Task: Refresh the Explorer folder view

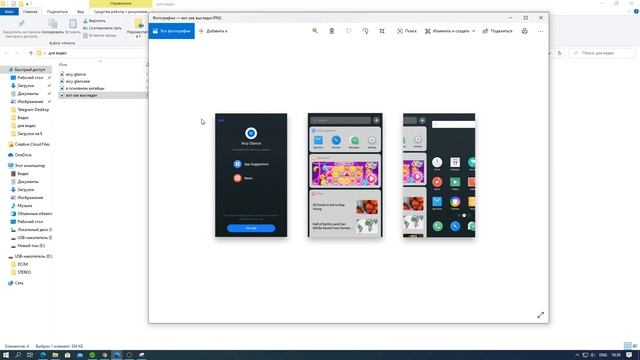Action: coord(560,53)
